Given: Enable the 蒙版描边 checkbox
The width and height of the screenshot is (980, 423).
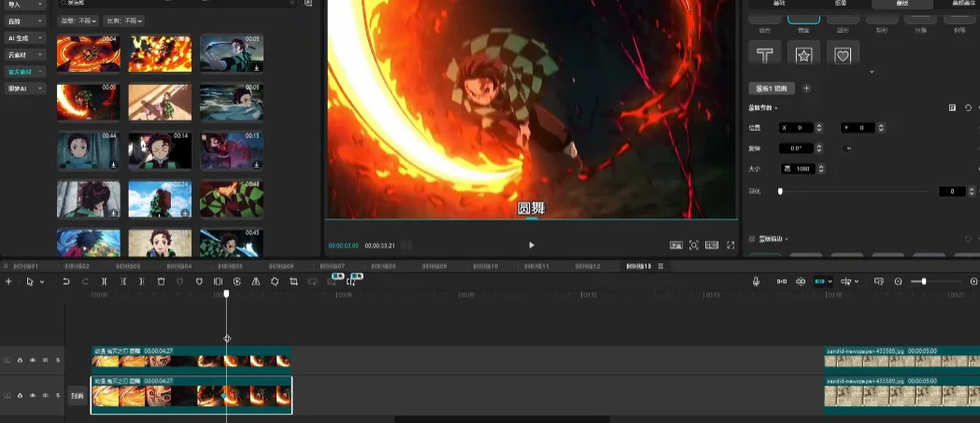Looking at the screenshot, I should point(752,239).
